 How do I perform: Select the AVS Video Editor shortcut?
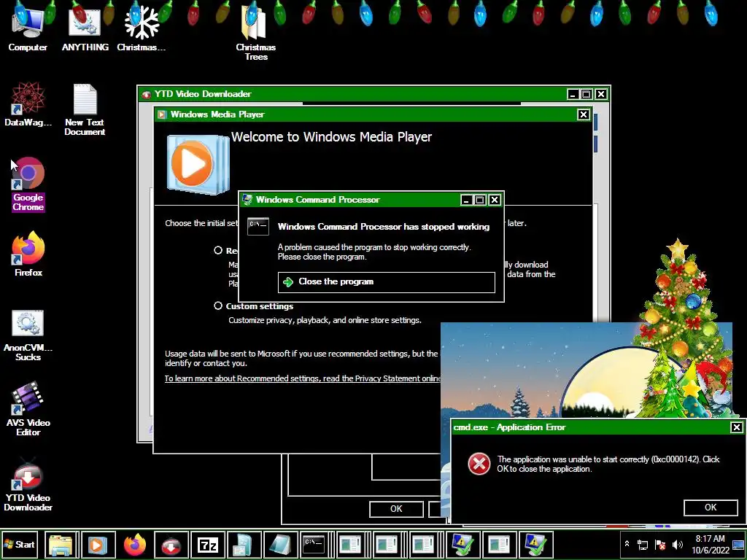tap(28, 408)
